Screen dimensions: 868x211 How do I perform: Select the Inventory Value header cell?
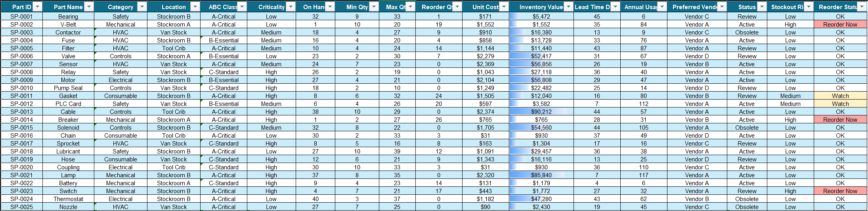click(x=541, y=7)
